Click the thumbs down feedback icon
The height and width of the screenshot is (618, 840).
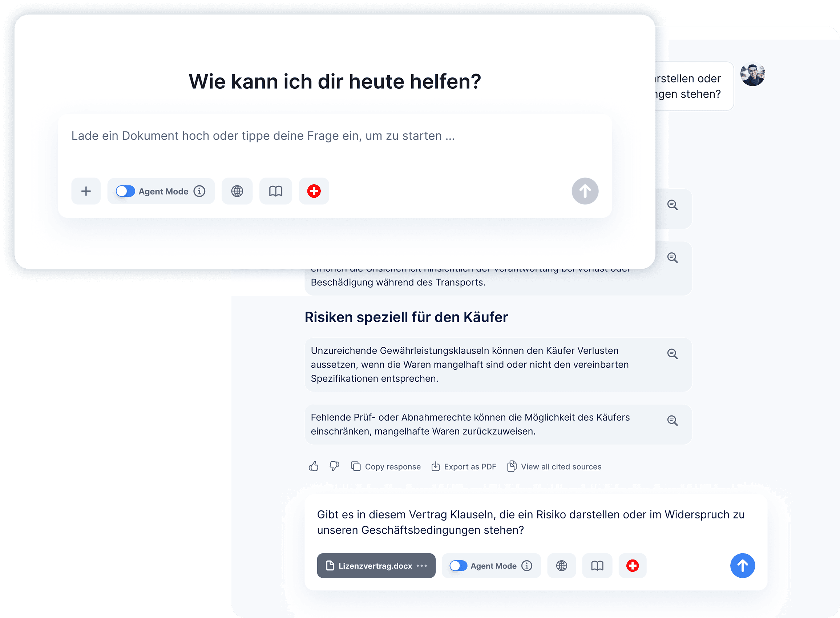pos(334,466)
